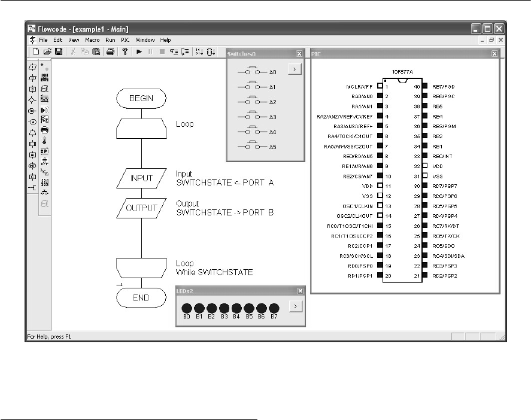Toggle switch A2 in Switches0 panel
Viewport: 531px width, 420px height.
(253, 101)
